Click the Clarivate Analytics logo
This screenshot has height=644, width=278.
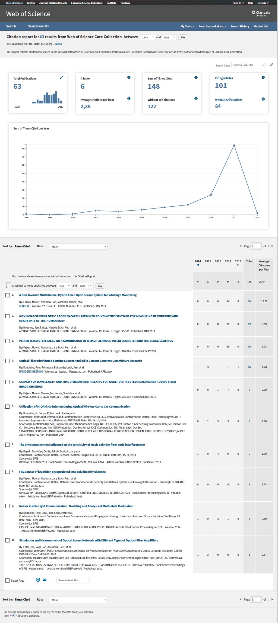(x=261, y=14)
